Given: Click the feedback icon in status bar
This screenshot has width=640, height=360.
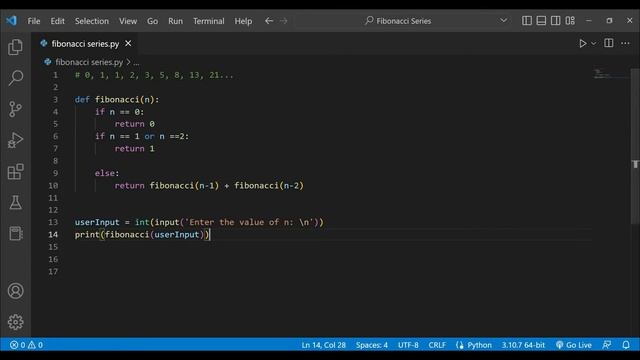Looking at the screenshot, I should (607, 345).
